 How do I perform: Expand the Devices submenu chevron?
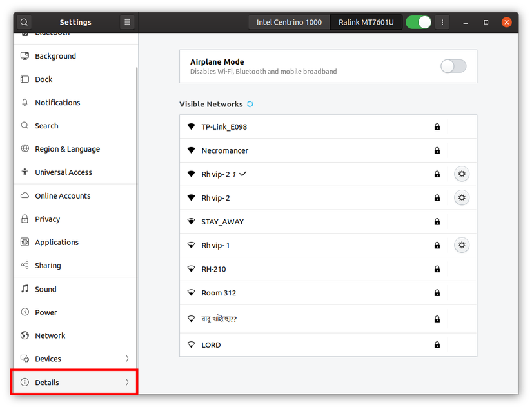point(126,359)
